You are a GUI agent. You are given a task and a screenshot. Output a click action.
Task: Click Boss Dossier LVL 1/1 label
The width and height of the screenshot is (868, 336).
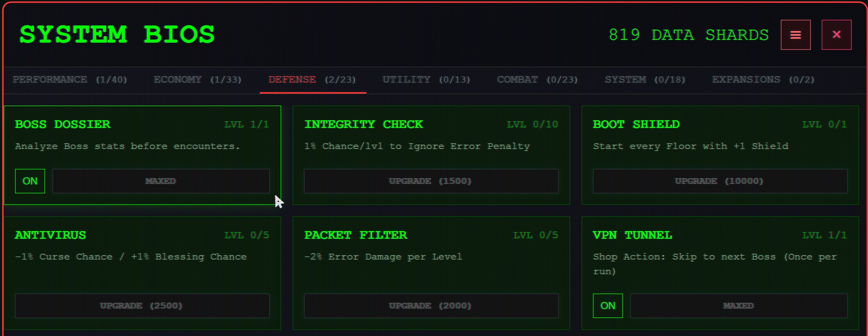click(x=247, y=124)
